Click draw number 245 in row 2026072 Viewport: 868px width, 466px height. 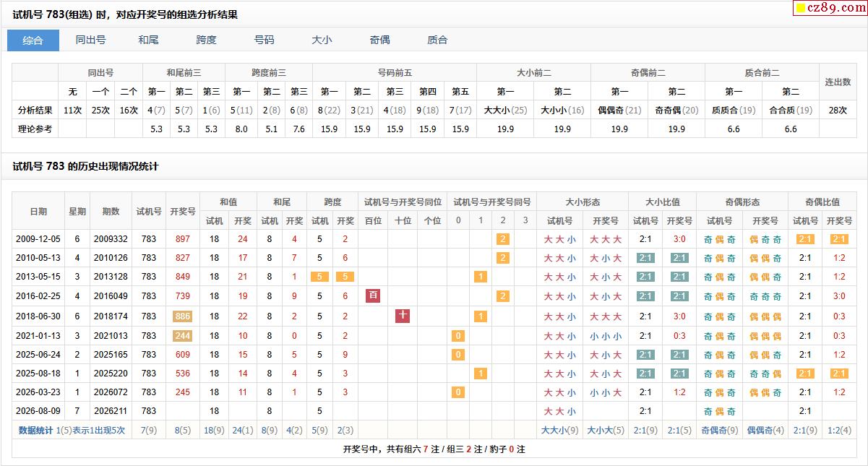(x=183, y=392)
